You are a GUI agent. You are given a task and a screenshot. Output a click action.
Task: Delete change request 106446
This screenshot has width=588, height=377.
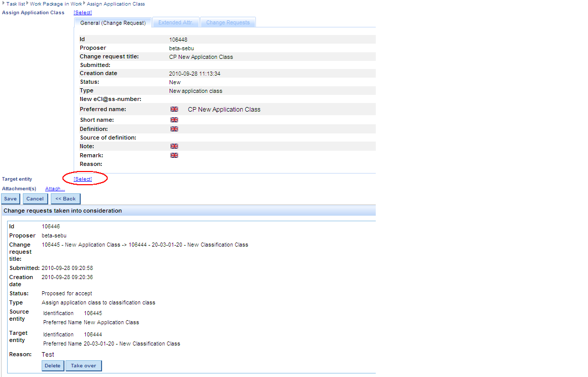(52, 366)
